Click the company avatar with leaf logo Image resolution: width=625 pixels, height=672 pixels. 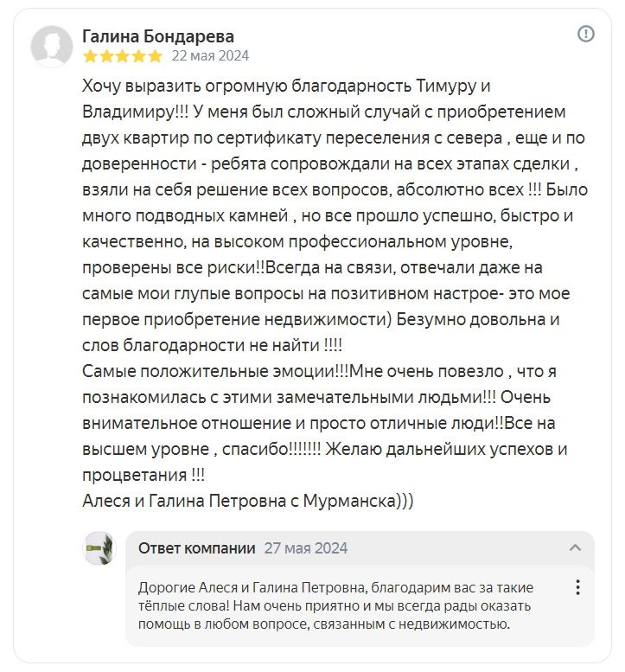pos(99,548)
